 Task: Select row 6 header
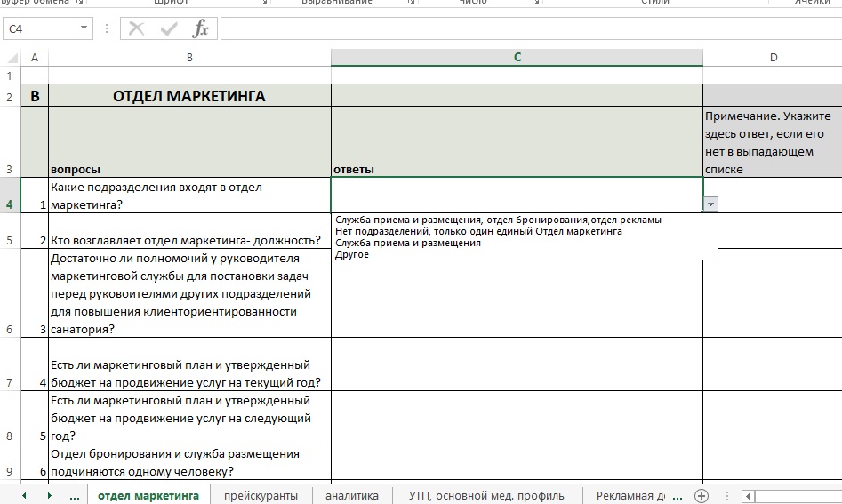[x=10, y=293]
